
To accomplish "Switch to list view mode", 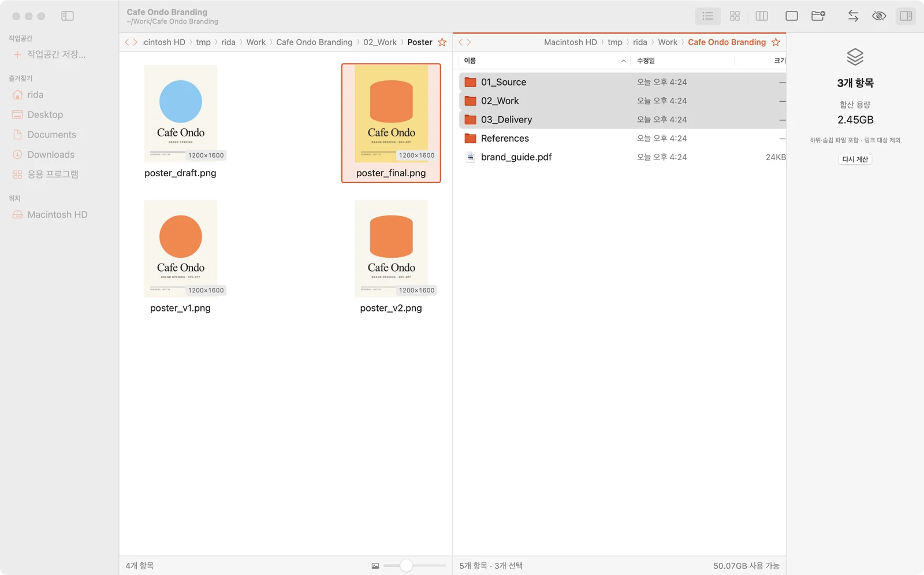I will pyautogui.click(x=707, y=16).
